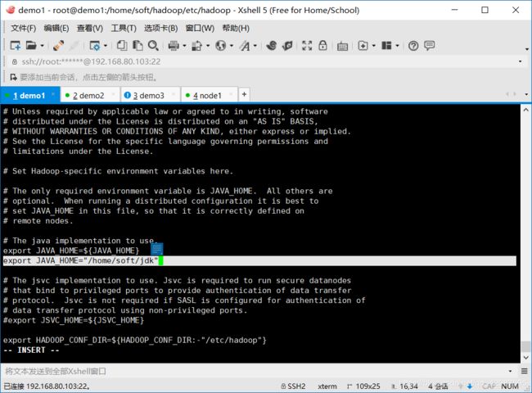The height and width of the screenshot is (393, 532).
Task: Click the Paste icon in toolbar
Action: click(138, 46)
